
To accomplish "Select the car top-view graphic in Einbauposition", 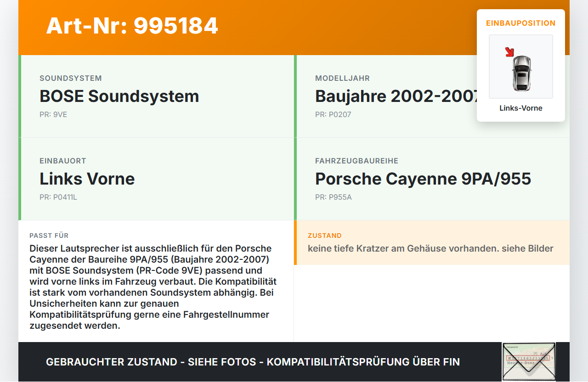I will [x=520, y=67].
